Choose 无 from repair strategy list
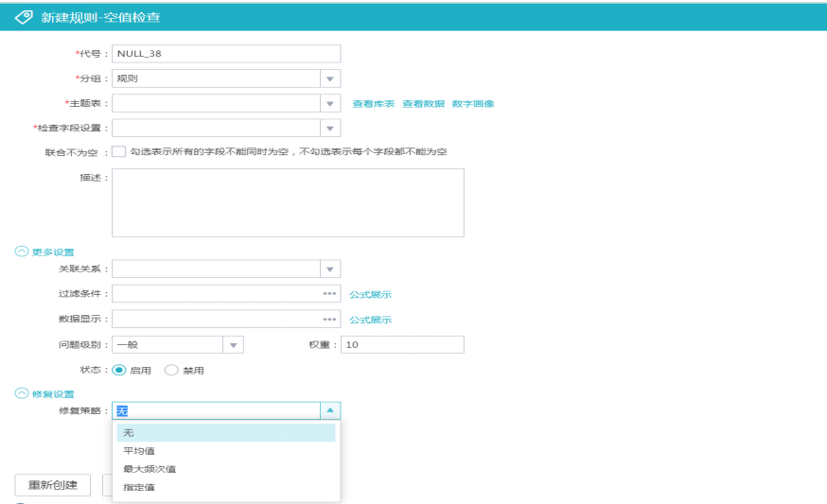 click(x=226, y=433)
